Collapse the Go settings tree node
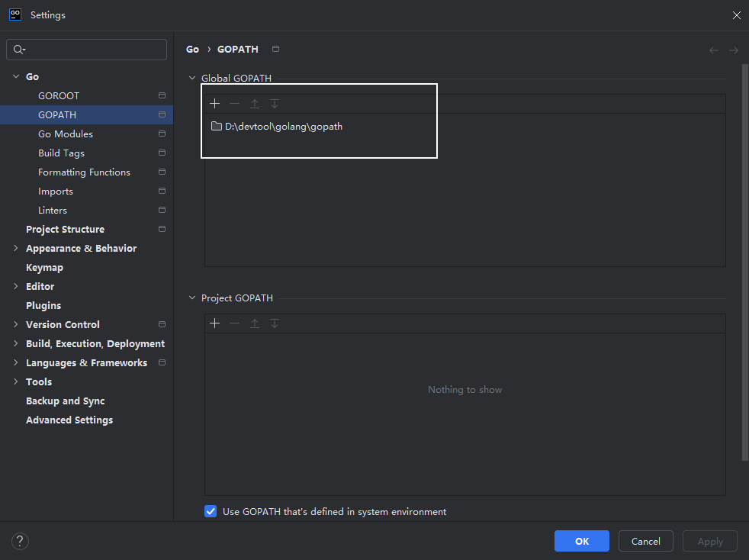The height and width of the screenshot is (560, 749). (16, 77)
